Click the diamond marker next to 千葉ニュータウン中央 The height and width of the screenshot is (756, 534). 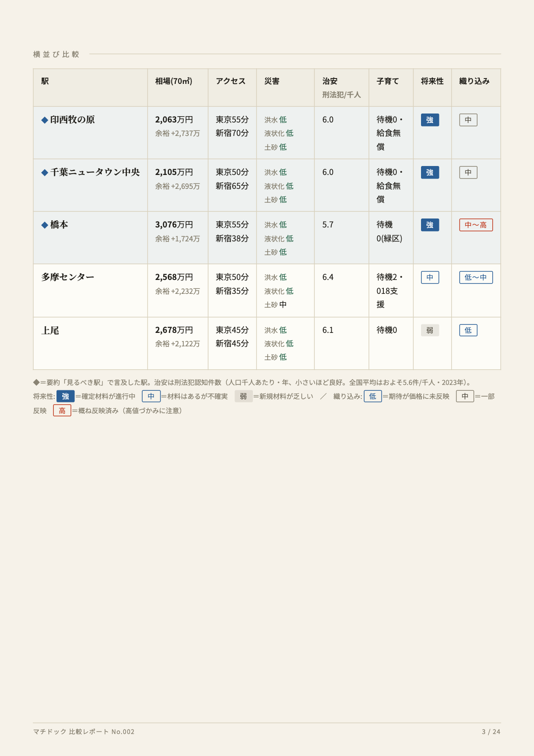coord(44,172)
